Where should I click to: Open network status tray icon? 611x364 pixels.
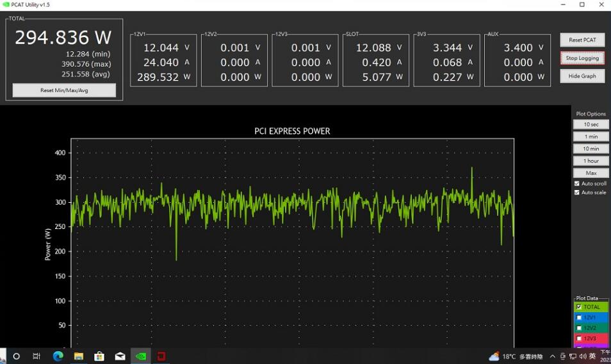(x=573, y=356)
